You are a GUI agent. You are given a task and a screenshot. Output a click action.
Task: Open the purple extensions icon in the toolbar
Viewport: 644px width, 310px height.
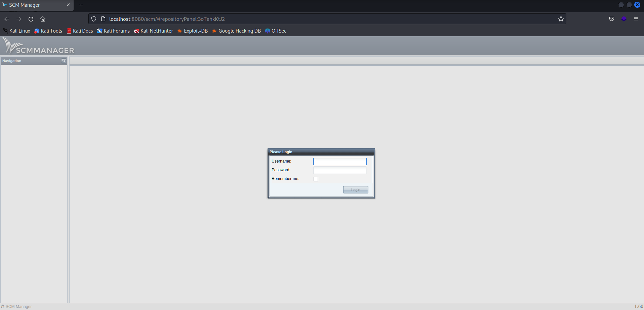[624, 19]
